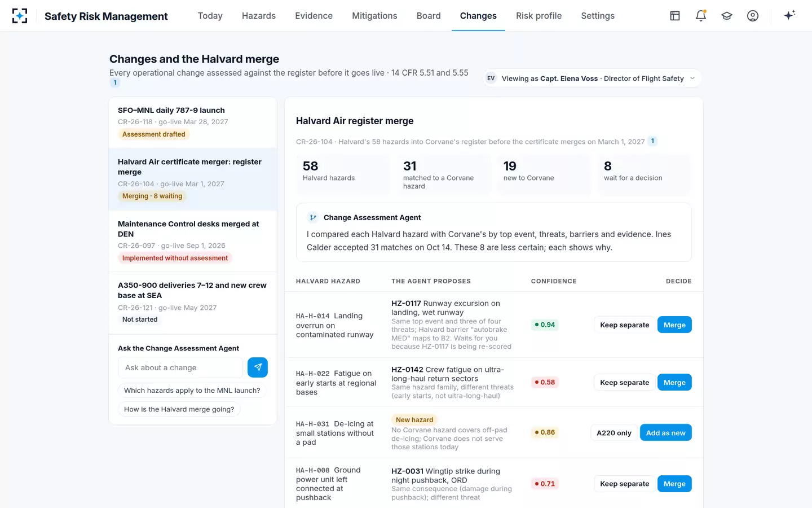The height and width of the screenshot is (508, 812).
Task: Click the Ask about a change field
Action: tap(180, 367)
